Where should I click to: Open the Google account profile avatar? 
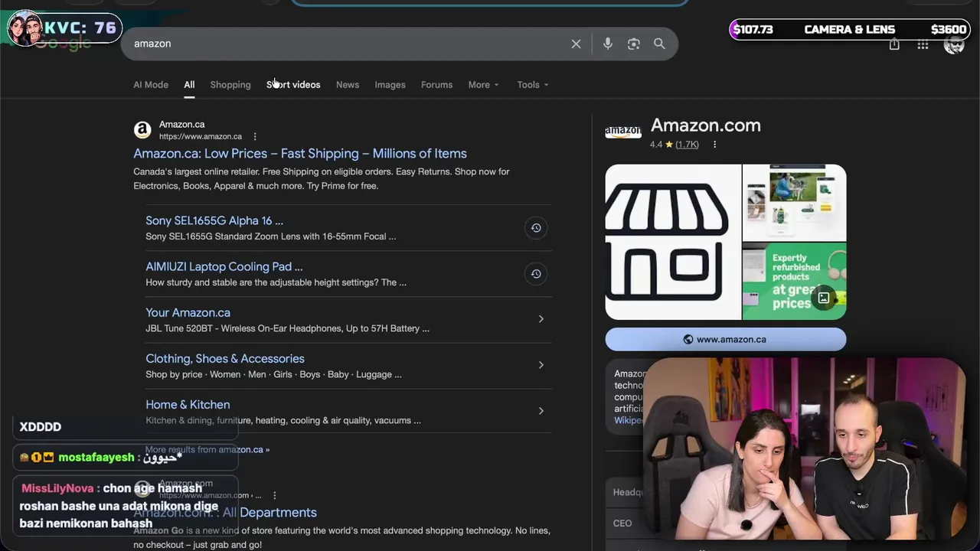click(954, 45)
